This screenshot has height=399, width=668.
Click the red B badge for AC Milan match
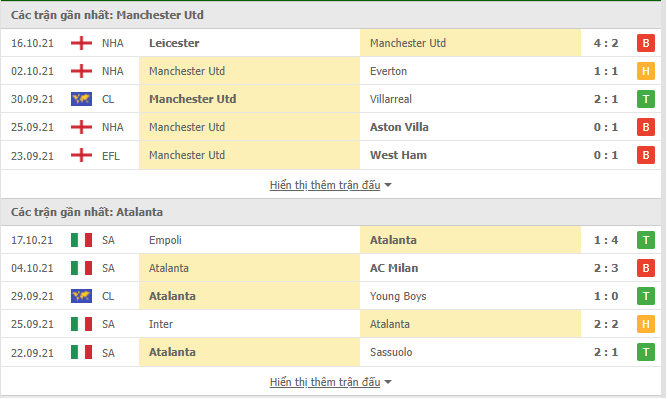(646, 268)
